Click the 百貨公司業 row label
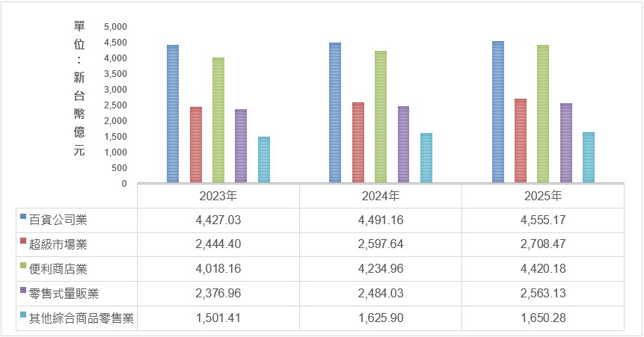 pos(58,220)
